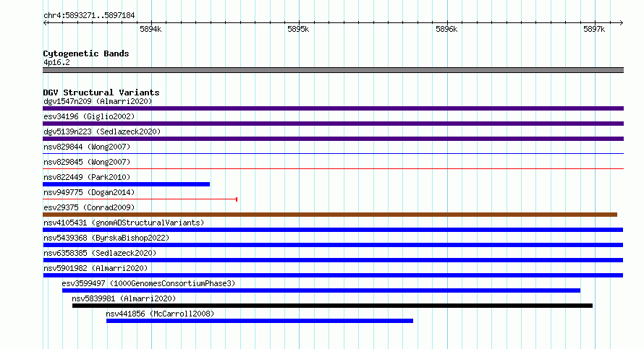Click blue bar under esv3599497

(321, 290)
